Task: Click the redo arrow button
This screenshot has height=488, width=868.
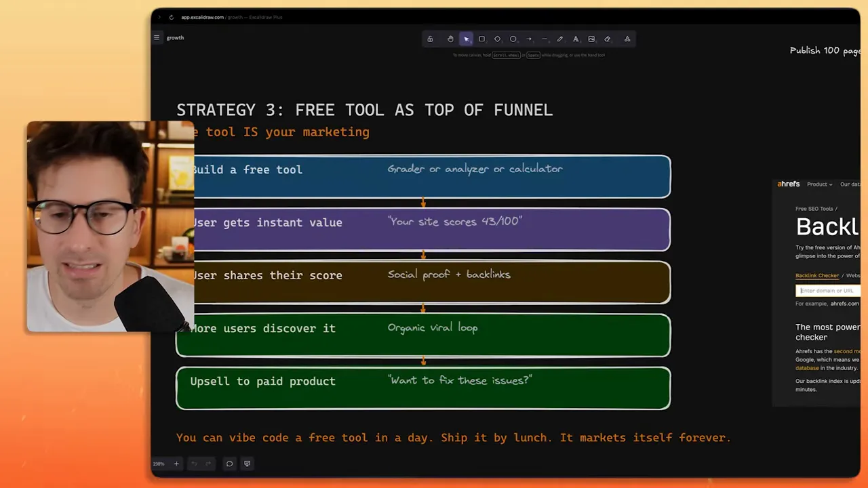Action: click(208, 464)
